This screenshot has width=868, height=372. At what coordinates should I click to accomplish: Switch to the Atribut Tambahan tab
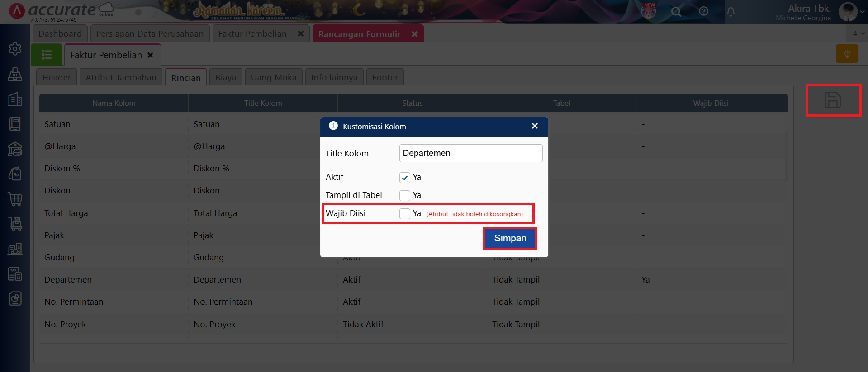point(121,77)
